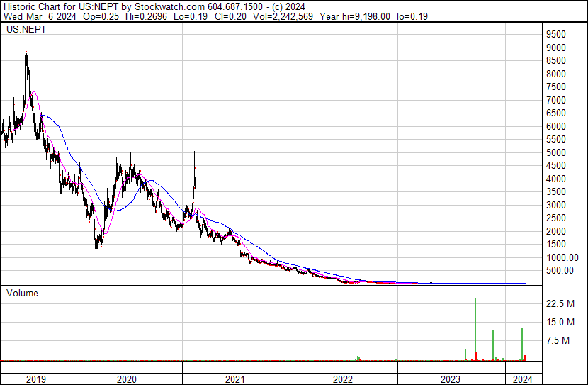The width and height of the screenshot is (588, 385).
Task: Click the Volume panel label
Action: click(23, 293)
